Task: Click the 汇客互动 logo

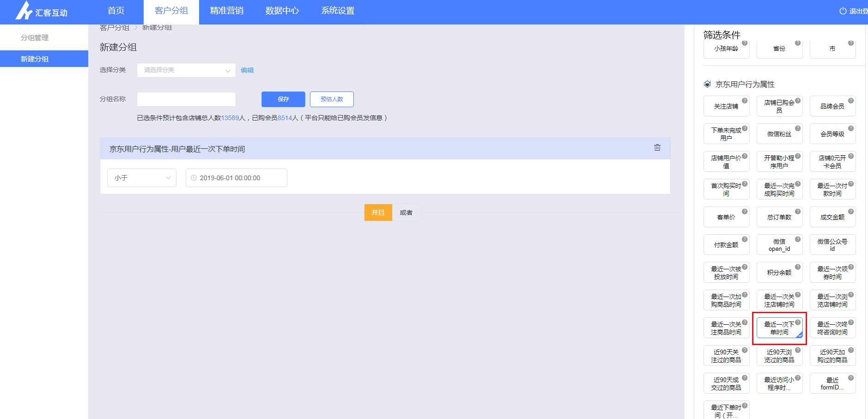Action: pos(42,11)
